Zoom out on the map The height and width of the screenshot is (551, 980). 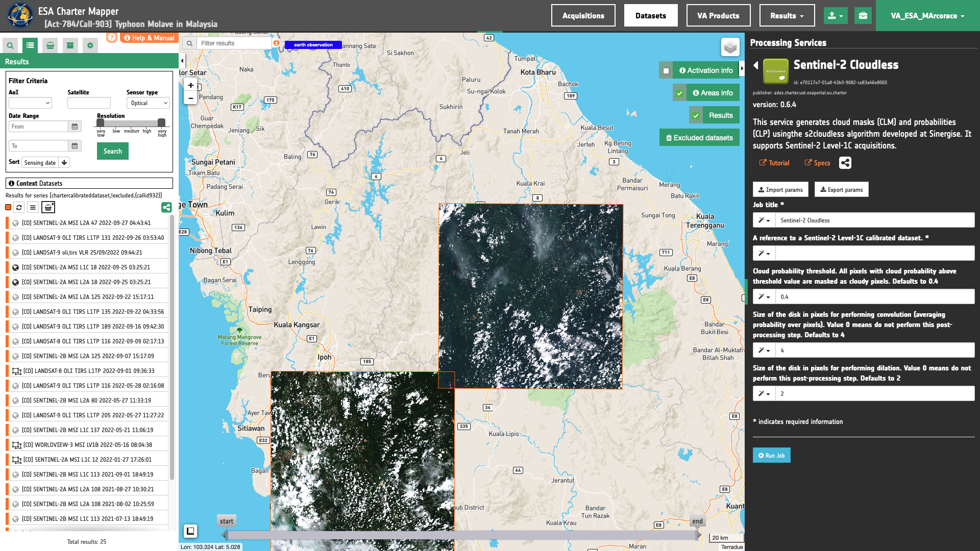[190, 98]
